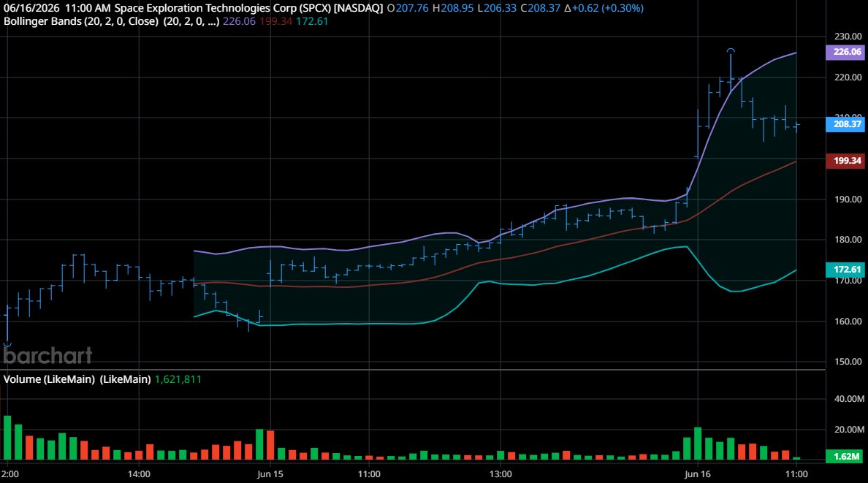Click the low marker arc at chart's left
The width and height of the screenshot is (868, 483).
[7, 345]
